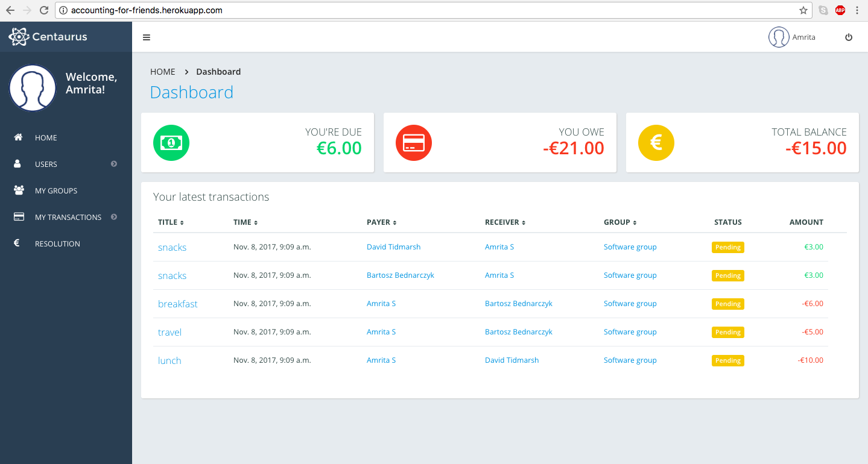Bookmark the page with the star icon
The width and height of the screenshot is (868, 464).
click(803, 10)
